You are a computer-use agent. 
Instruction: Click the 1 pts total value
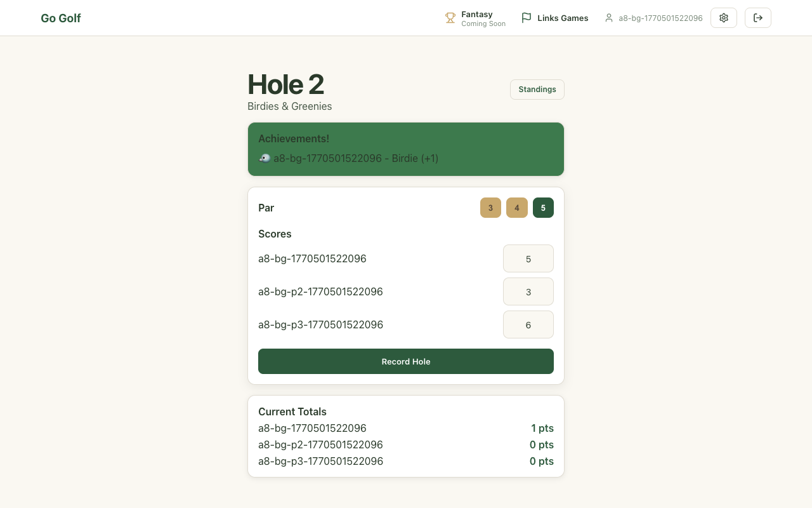coord(542,429)
